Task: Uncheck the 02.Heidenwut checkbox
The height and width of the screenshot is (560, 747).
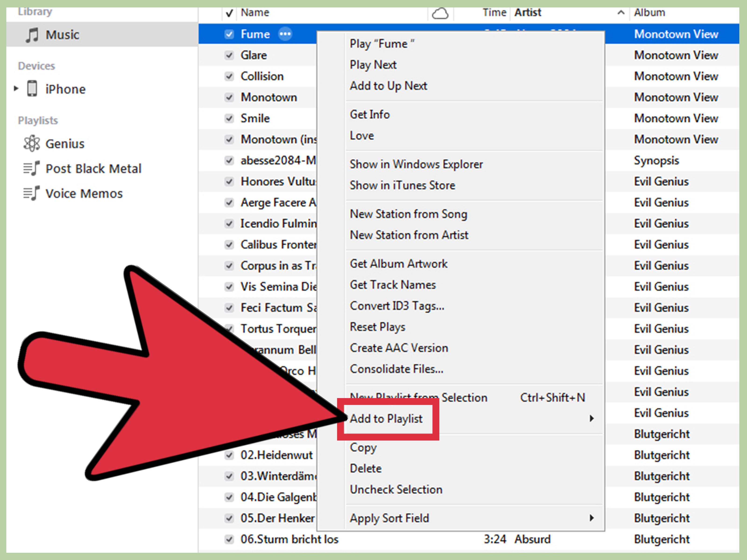Action: (x=229, y=455)
